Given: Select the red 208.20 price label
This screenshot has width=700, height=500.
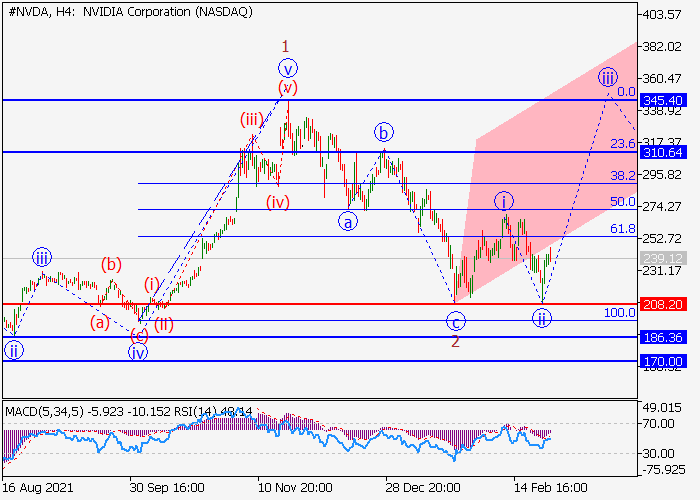Looking at the screenshot, I should coord(663,304).
